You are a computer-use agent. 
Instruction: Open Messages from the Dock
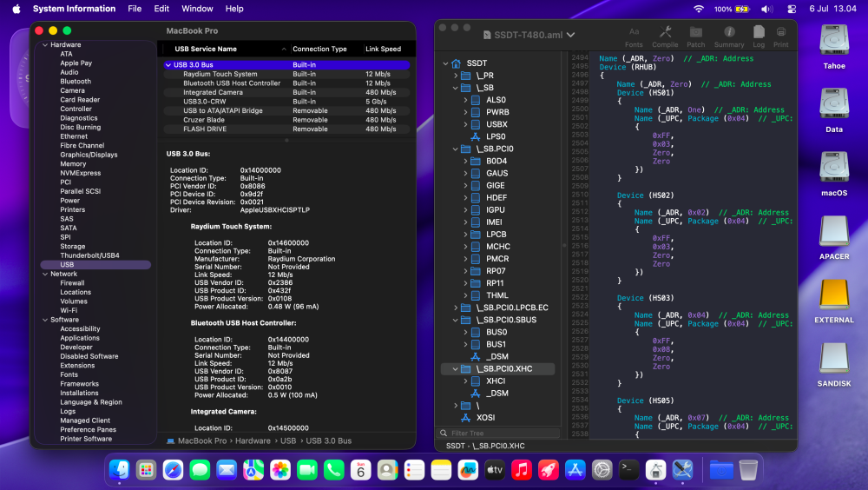pos(200,470)
